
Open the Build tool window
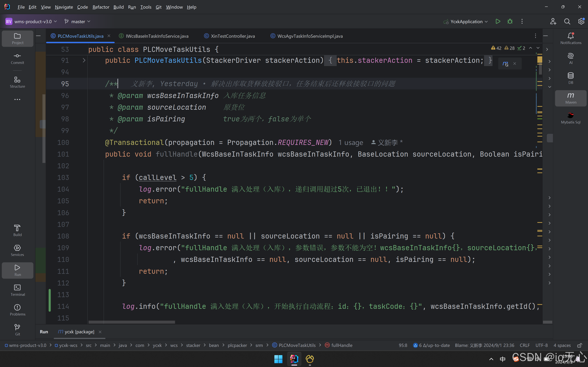(x=17, y=230)
